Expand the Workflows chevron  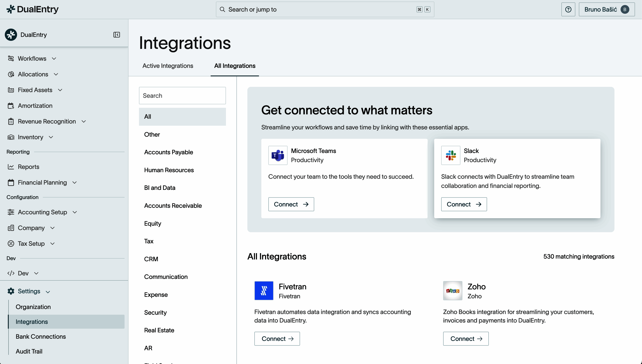[x=54, y=58]
